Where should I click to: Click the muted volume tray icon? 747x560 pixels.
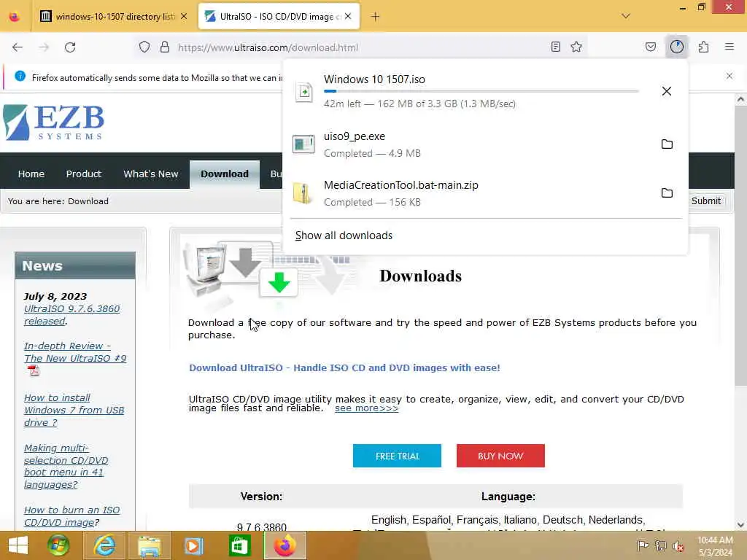(678, 545)
